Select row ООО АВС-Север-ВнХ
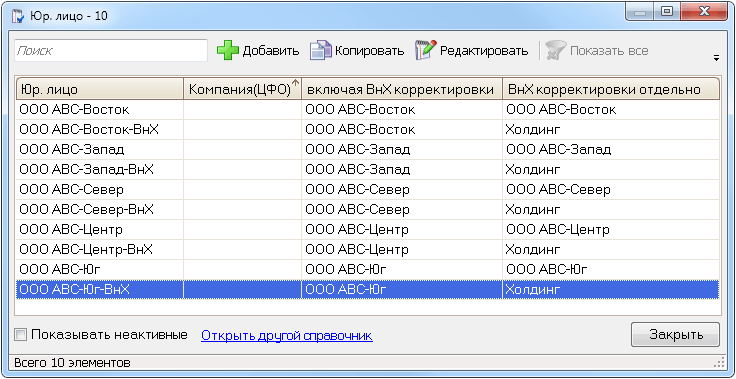The width and height of the screenshot is (736, 379). 368,209
